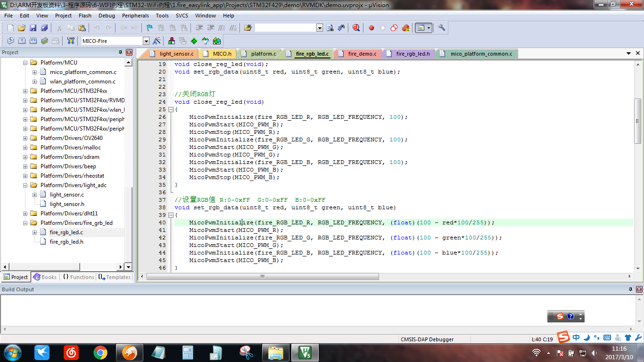Open the Configuration wrench icon
The width and height of the screenshot is (644, 362).
click(442, 28)
